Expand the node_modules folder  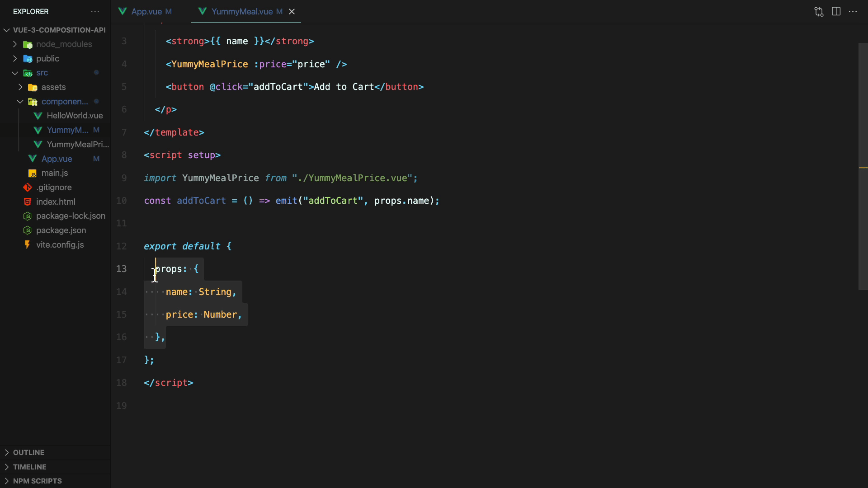pos(64,44)
